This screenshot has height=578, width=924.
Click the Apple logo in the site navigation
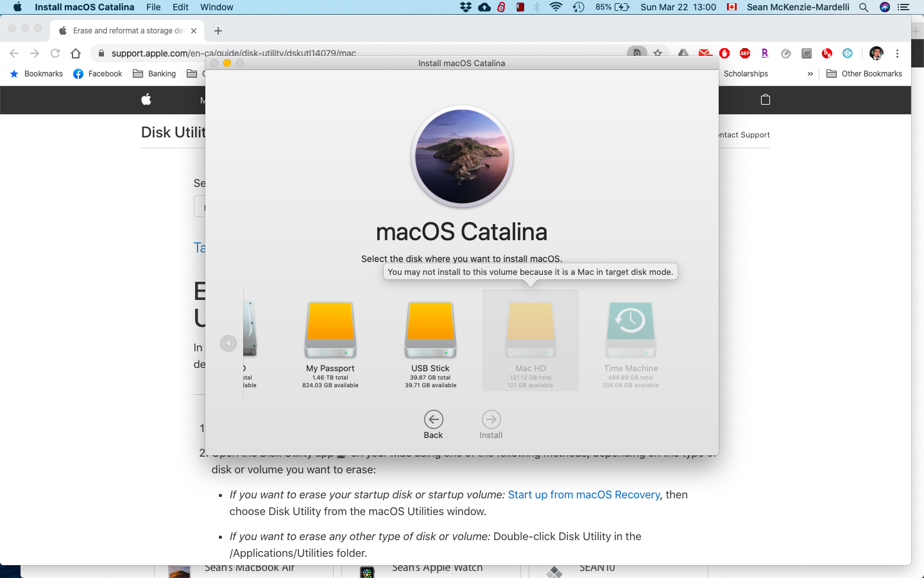point(146,100)
